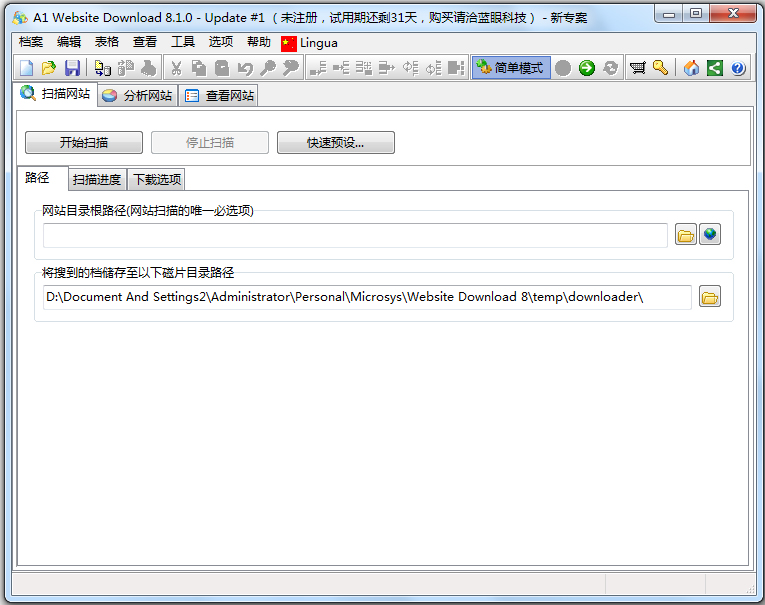Screen dimensions: 765x605
Task: Click the shopping cart purchase icon
Action: pos(638,68)
